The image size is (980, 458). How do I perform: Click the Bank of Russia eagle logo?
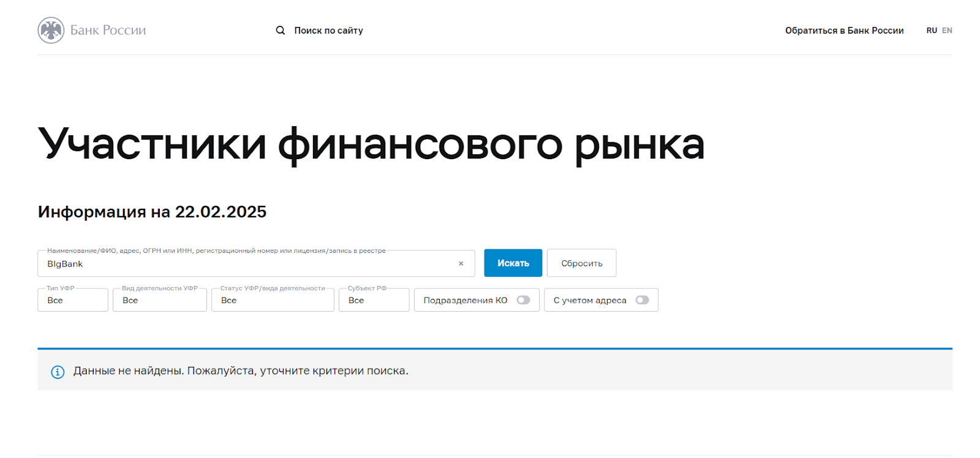tap(51, 30)
